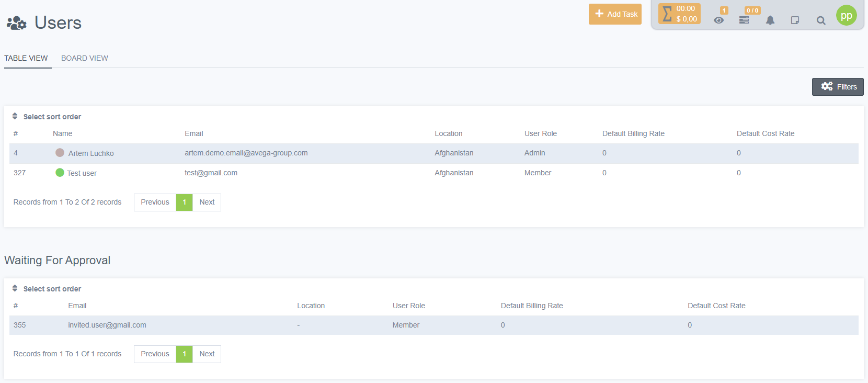This screenshot has width=868, height=383.
Task: Click Previous in Waiting For Approval pagination
Action: (155, 354)
